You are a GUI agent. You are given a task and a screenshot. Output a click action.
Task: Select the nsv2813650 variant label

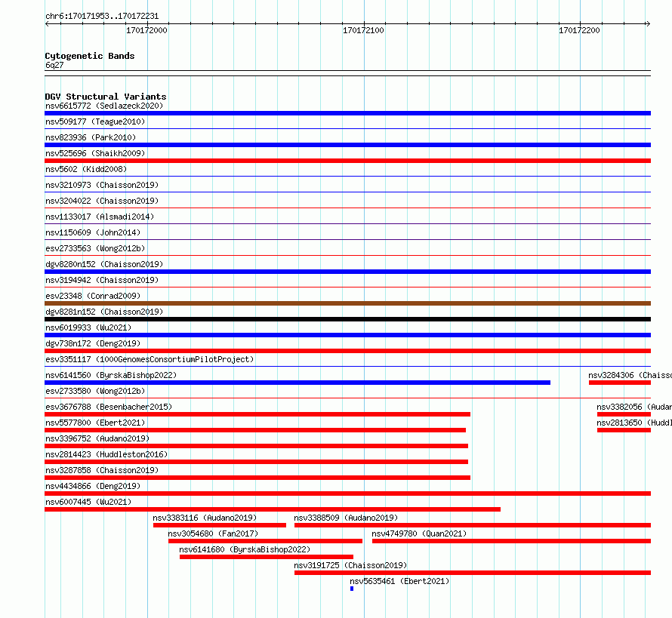[x=634, y=423]
